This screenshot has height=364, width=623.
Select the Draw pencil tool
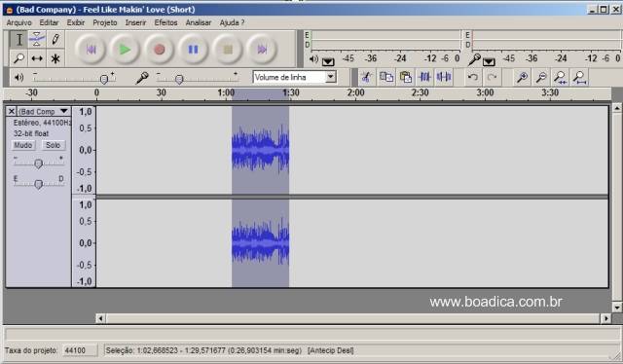click(55, 39)
